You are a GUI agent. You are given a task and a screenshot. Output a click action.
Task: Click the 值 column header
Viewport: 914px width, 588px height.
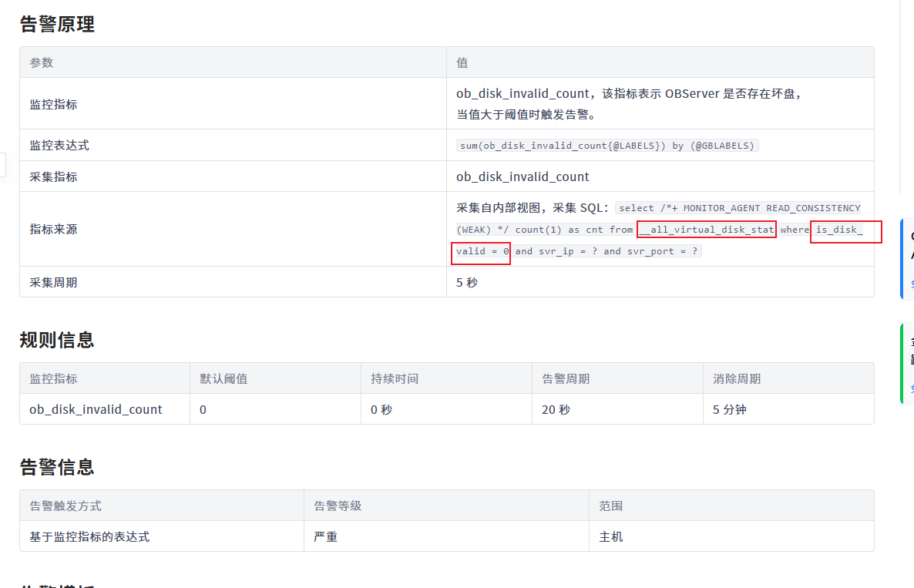(462, 62)
